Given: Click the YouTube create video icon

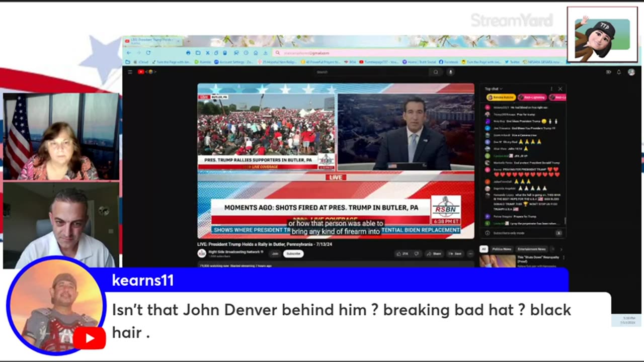Looking at the screenshot, I should coord(608,72).
